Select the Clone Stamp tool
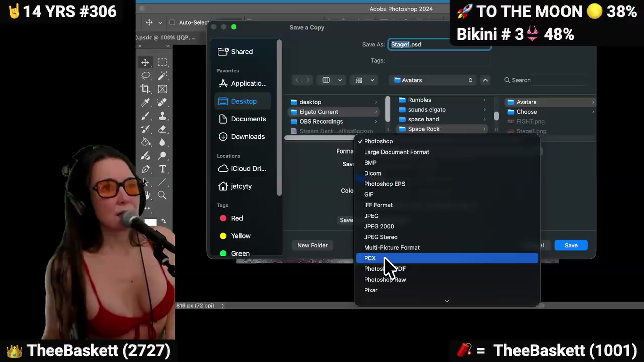 [162, 116]
